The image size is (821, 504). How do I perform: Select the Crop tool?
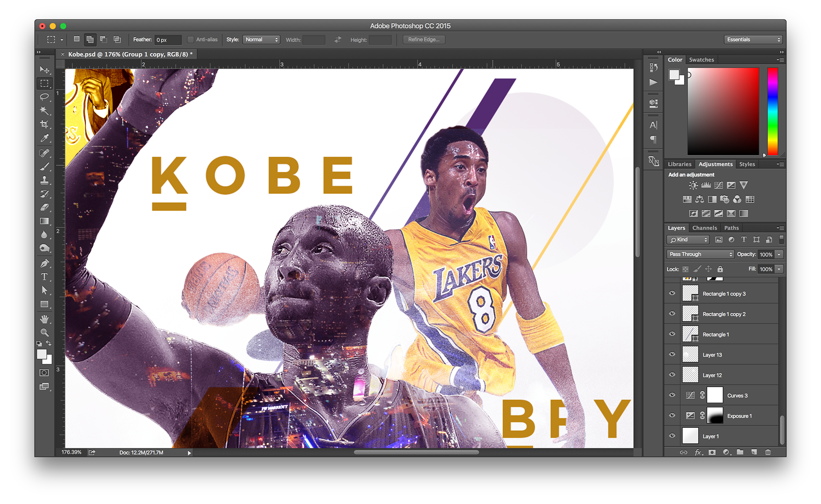(x=44, y=124)
